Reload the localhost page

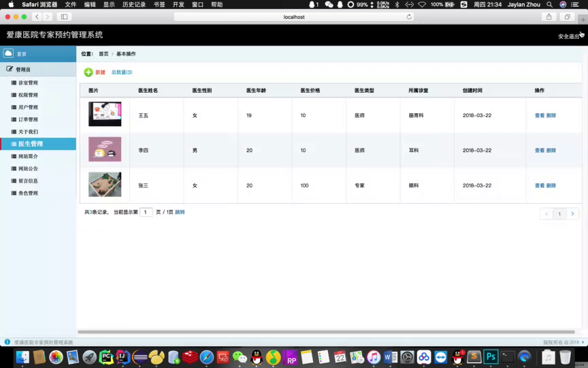[x=409, y=17]
